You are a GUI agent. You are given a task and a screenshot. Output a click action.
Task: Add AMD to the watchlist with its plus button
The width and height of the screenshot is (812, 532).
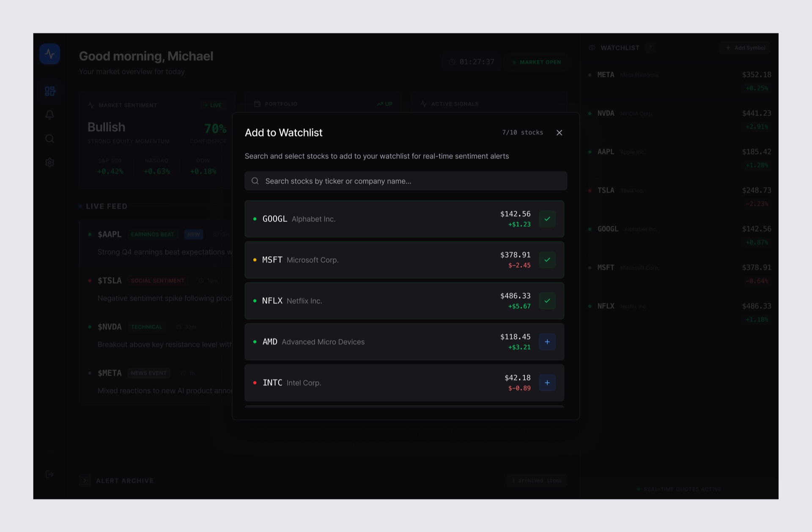coord(547,342)
